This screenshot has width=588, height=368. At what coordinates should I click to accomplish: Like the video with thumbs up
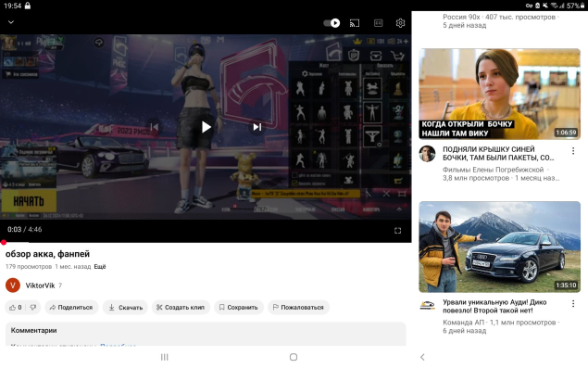16,307
